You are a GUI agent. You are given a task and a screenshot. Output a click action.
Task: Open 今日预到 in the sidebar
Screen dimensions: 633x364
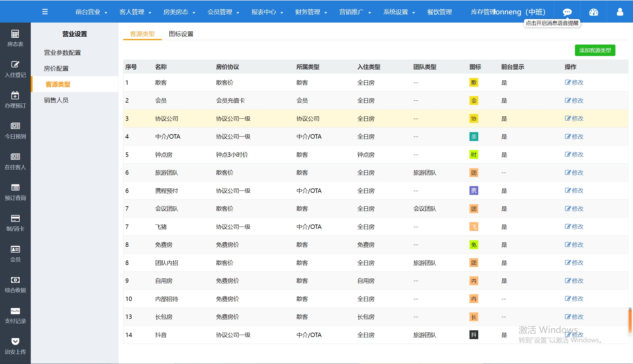tap(15, 131)
